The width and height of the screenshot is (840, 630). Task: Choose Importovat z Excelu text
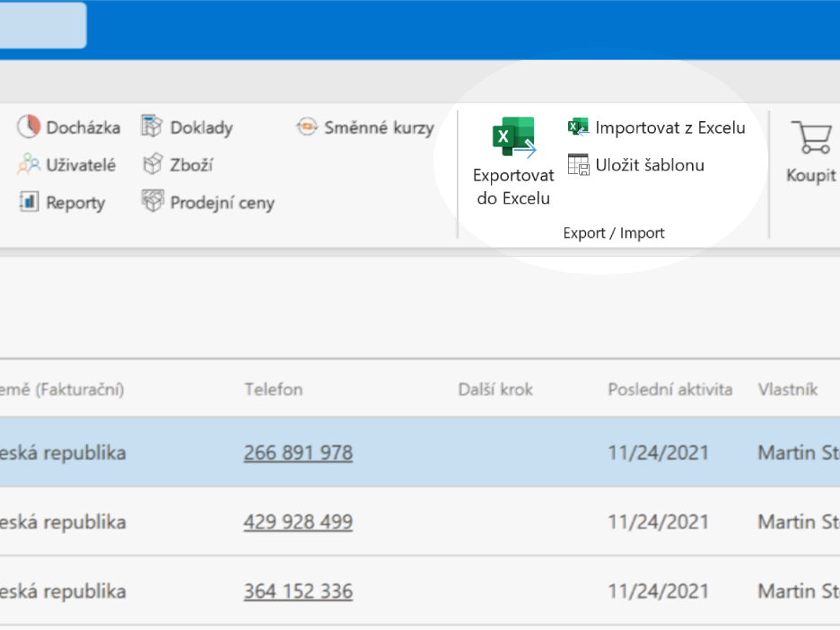tap(670, 127)
